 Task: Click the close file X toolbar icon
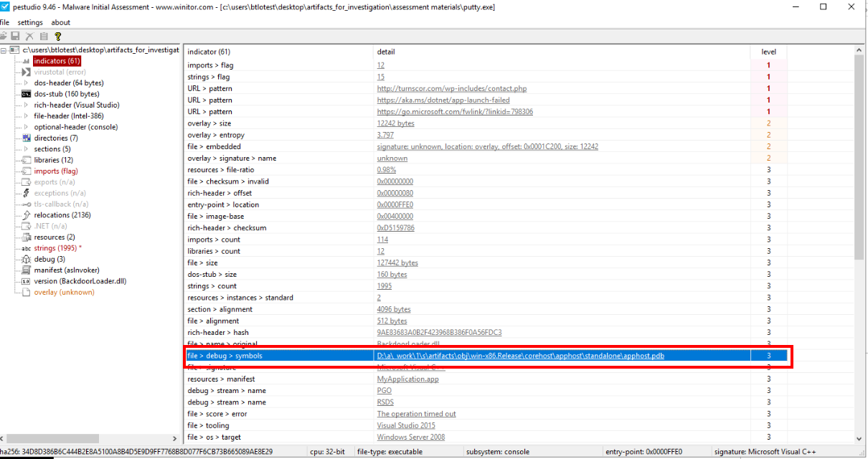29,36
